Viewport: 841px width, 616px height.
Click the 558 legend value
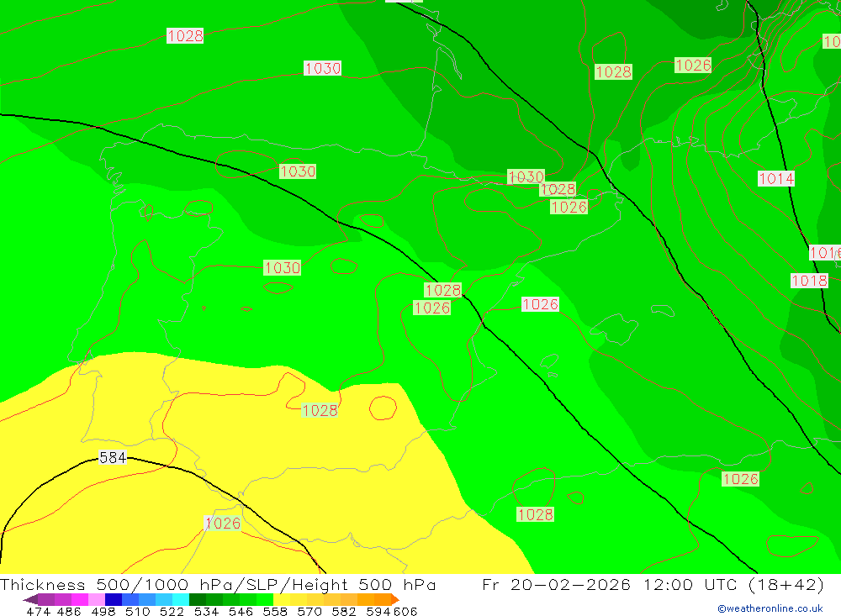point(275,611)
